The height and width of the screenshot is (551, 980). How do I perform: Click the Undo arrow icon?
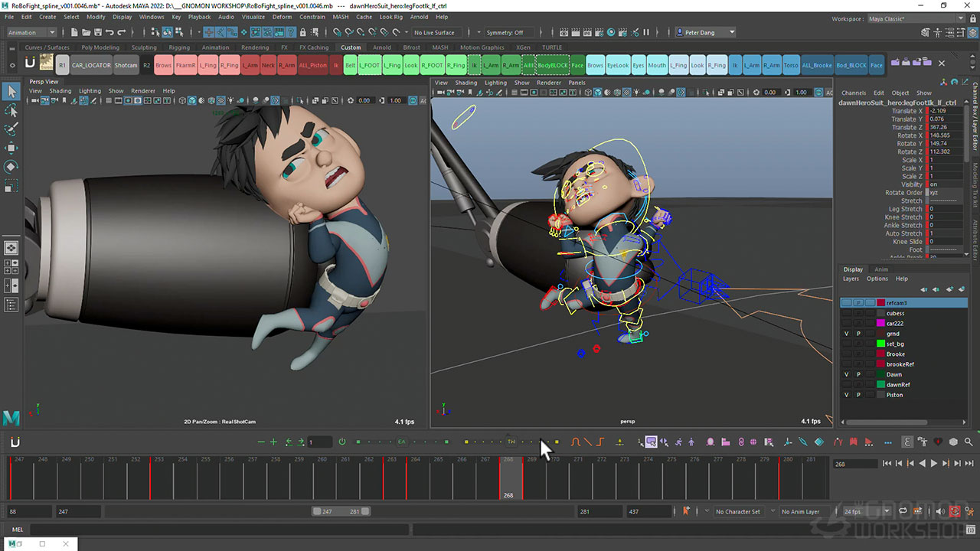point(109,32)
